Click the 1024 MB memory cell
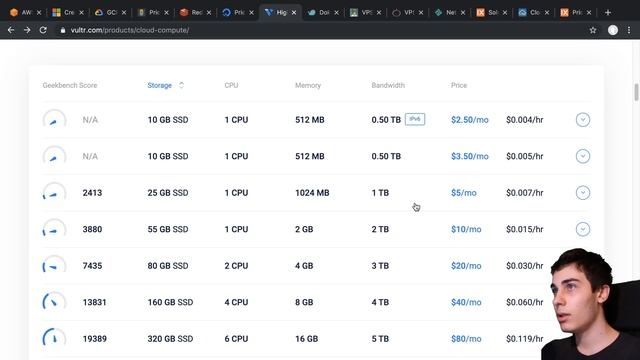 tap(312, 193)
